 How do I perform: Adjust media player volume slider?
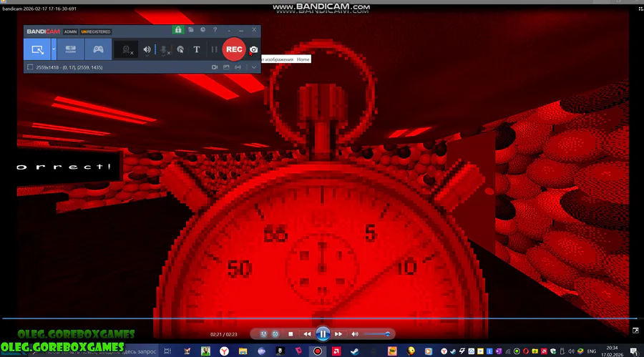[x=376, y=334]
